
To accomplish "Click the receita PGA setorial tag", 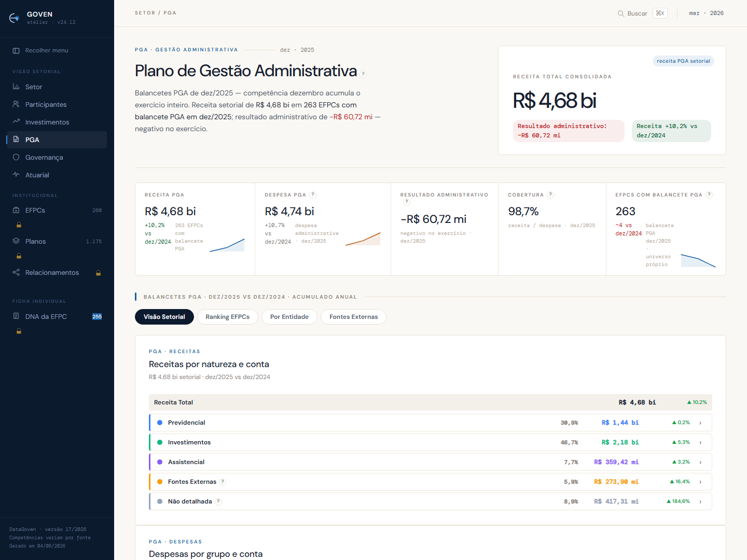I will point(683,61).
